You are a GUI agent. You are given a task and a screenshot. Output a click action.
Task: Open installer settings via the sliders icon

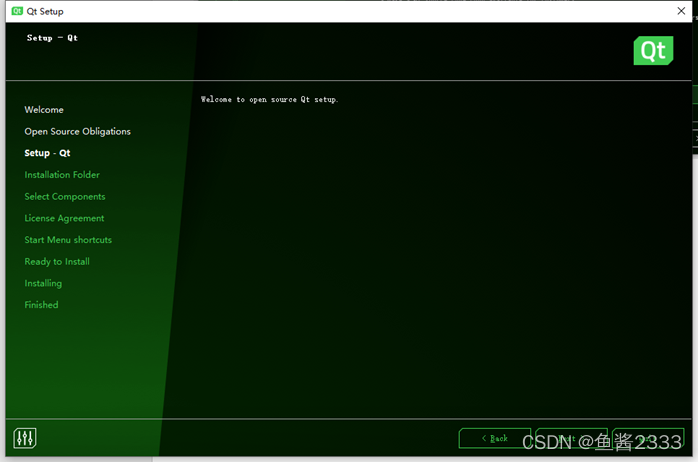(x=24, y=438)
